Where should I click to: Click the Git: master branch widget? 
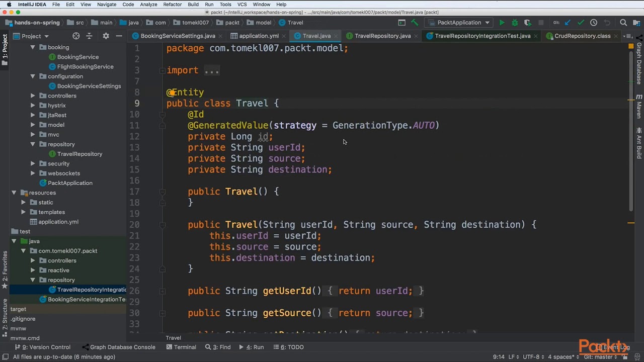(x=601, y=357)
